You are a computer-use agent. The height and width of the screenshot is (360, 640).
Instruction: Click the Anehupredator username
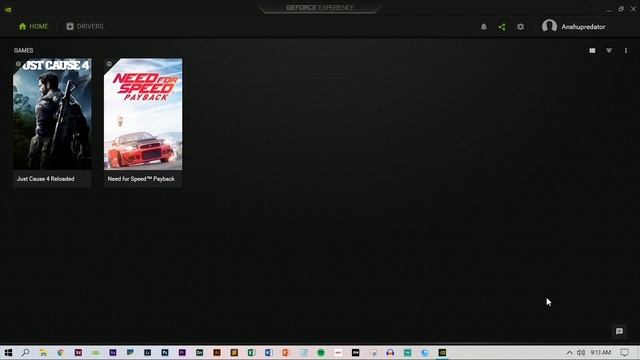tap(583, 27)
